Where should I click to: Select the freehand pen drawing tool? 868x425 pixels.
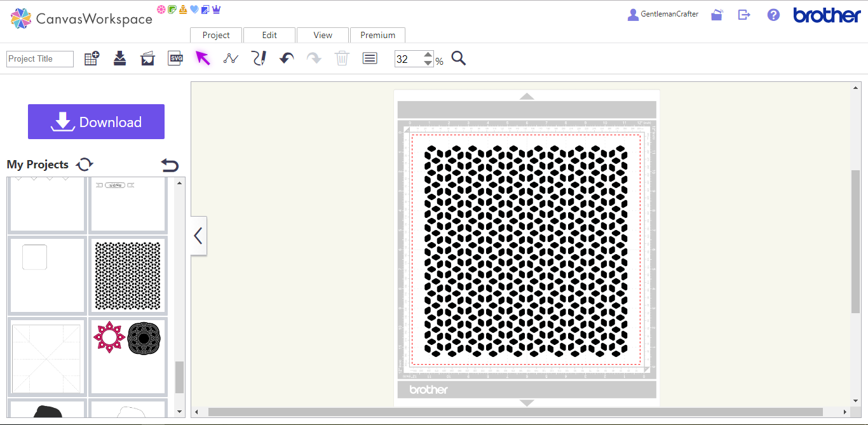point(258,58)
